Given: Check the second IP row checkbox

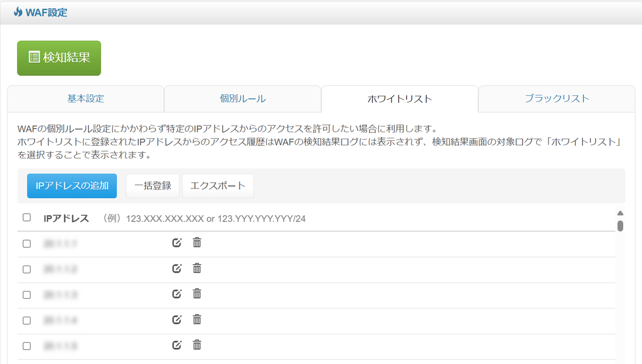Looking at the screenshot, I should [x=27, y=269].
